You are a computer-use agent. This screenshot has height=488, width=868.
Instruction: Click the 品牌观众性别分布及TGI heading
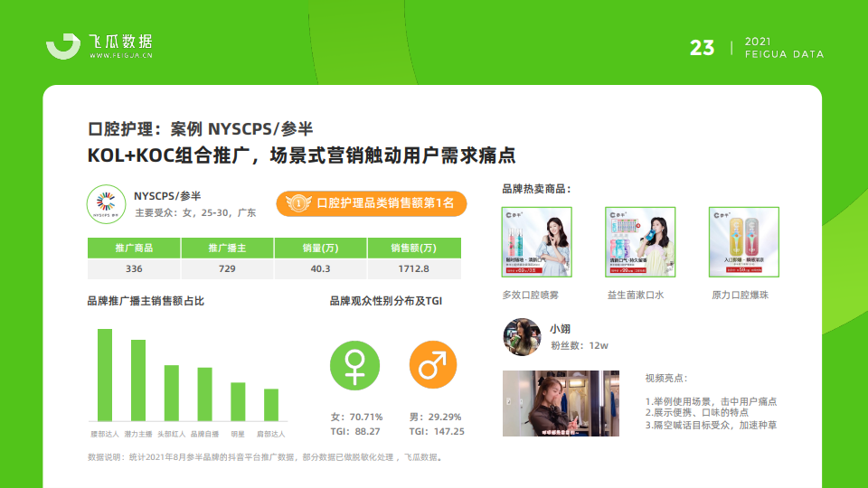(386, 301)
